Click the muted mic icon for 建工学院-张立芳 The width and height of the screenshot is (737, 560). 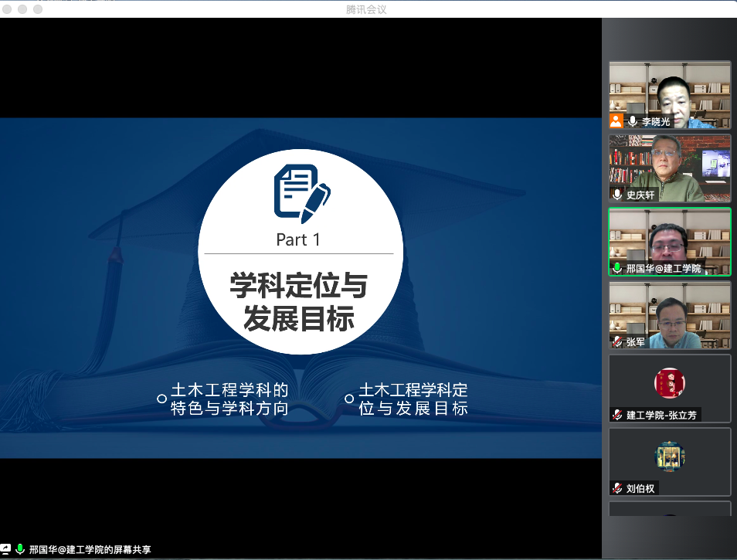click(x=617, y=415)
